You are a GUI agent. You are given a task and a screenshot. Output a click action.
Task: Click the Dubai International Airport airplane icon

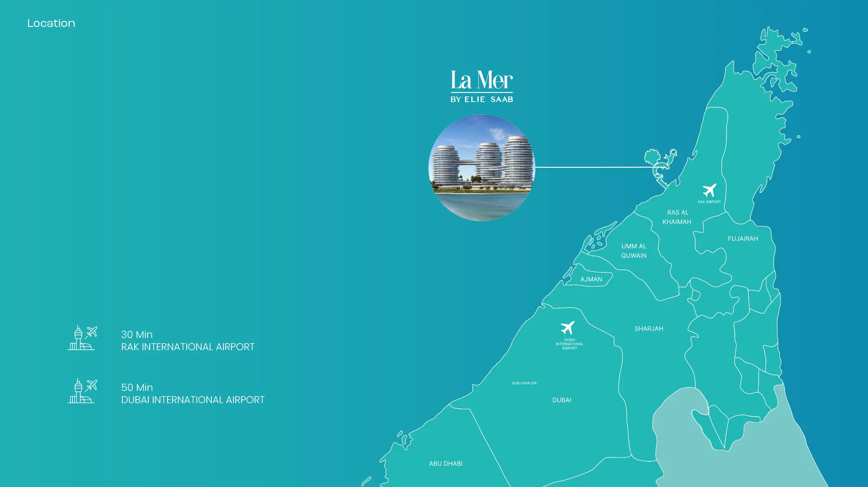567,328
